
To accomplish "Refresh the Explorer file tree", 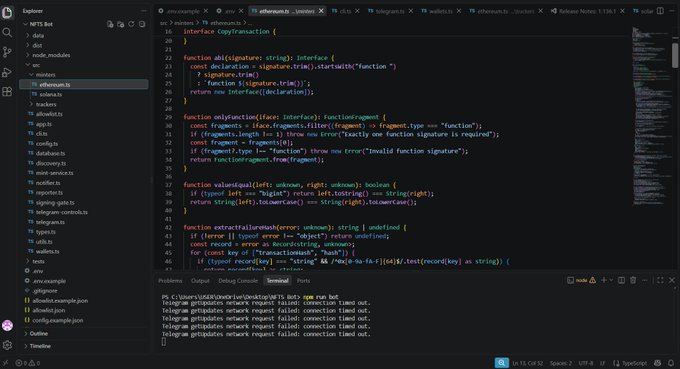I will tap(131, 24).
